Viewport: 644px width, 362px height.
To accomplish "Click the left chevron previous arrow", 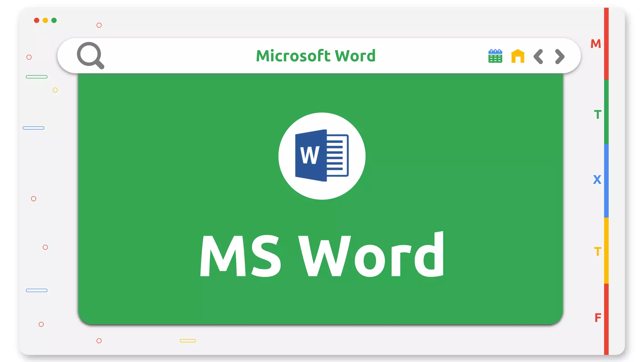I will 538,57.
